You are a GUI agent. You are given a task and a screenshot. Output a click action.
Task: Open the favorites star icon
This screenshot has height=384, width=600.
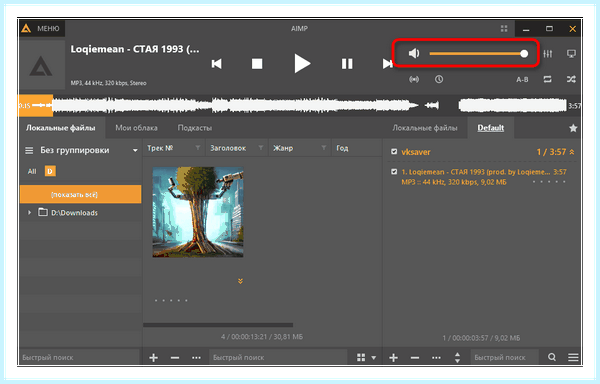pyautogui.click(x=573, y=128)
